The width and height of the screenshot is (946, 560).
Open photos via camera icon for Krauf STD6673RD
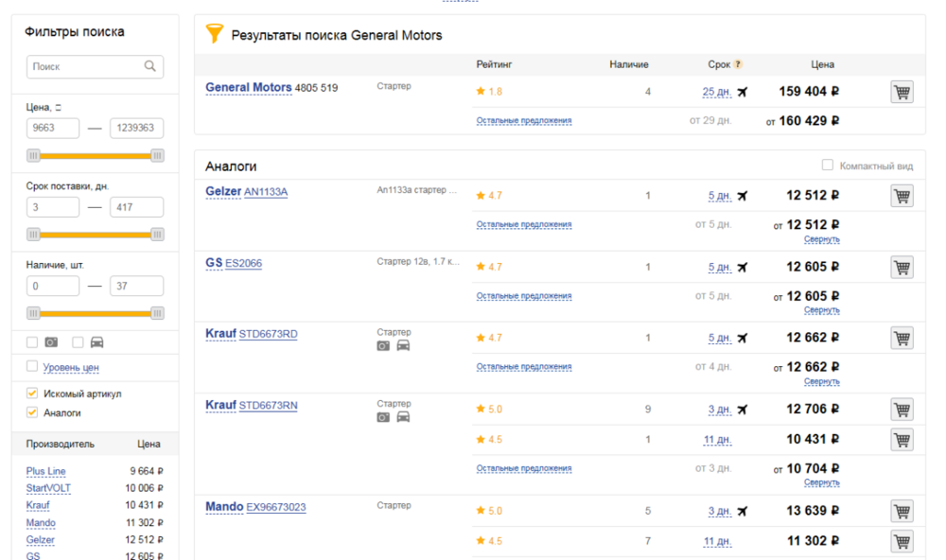coord(383,346)
